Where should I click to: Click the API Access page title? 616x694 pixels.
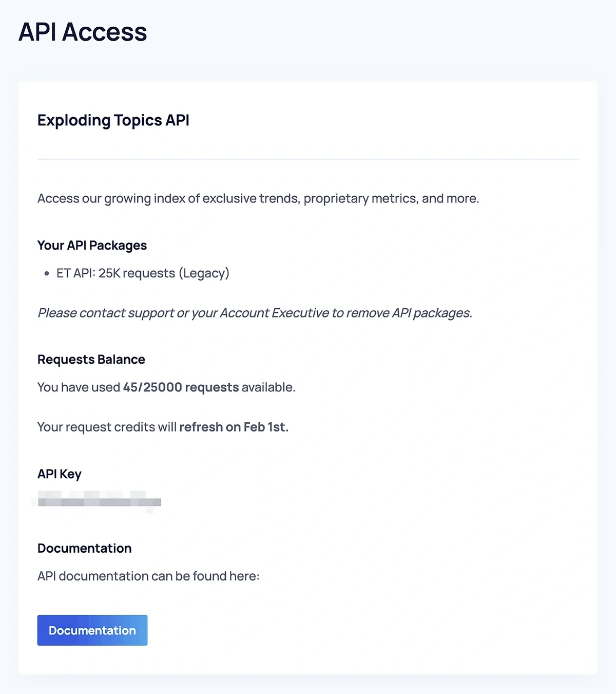[x=82, y=32]
